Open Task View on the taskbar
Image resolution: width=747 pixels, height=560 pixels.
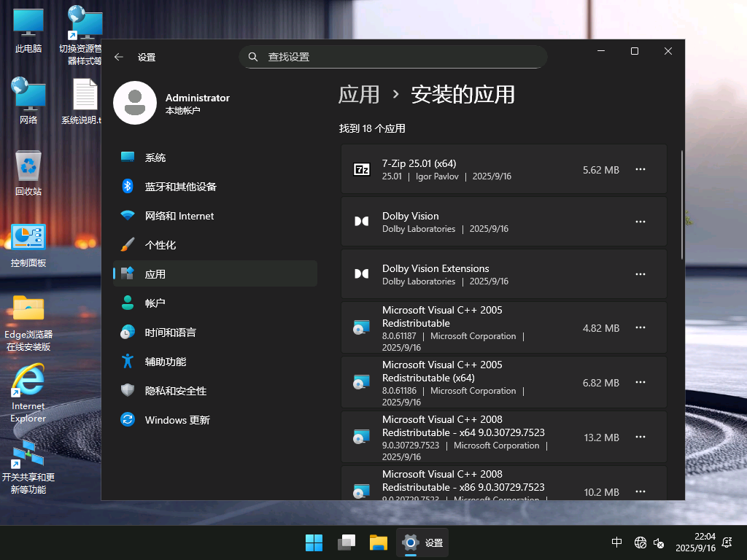(347, 542)
